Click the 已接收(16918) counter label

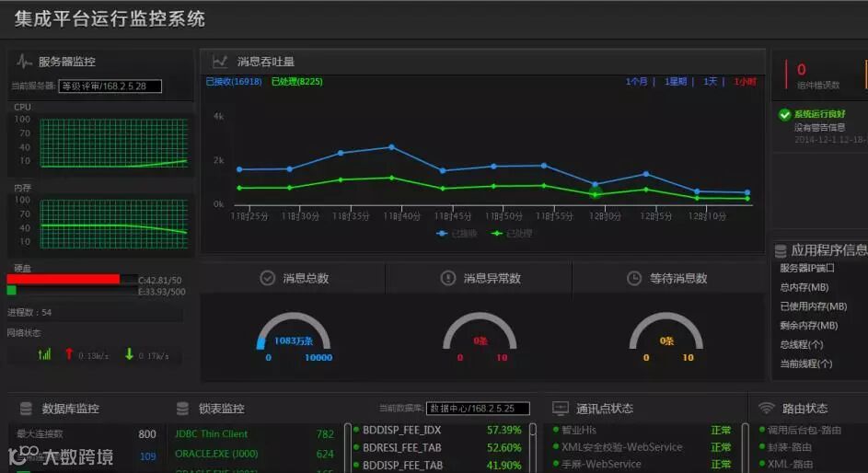point(234,82)
